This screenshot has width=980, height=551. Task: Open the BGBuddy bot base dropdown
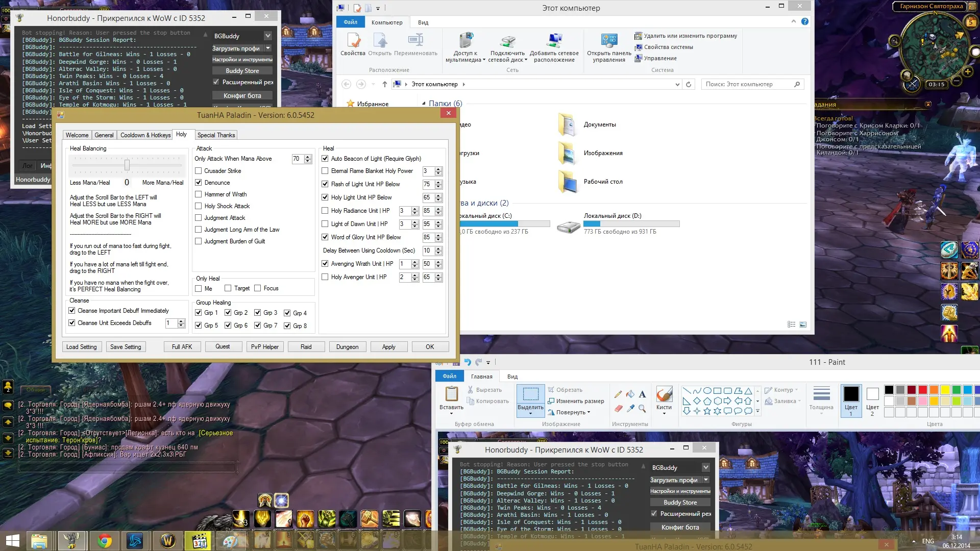267,36
